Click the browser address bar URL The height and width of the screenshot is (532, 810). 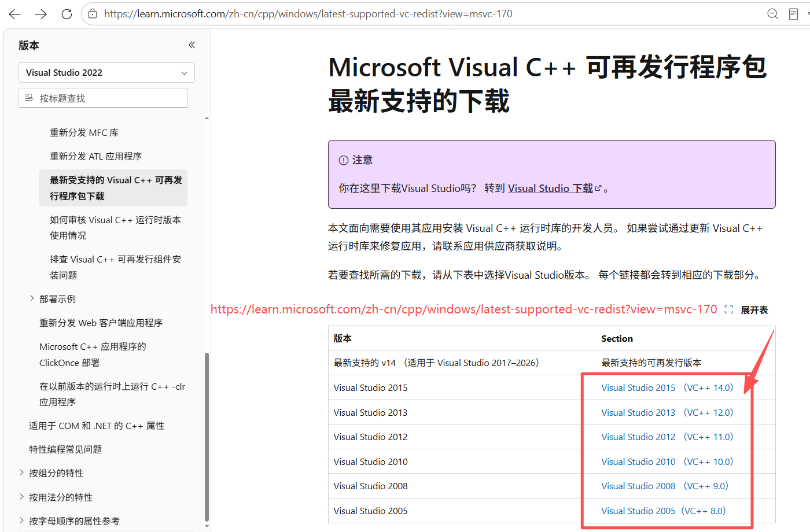[x=308, y=14]
